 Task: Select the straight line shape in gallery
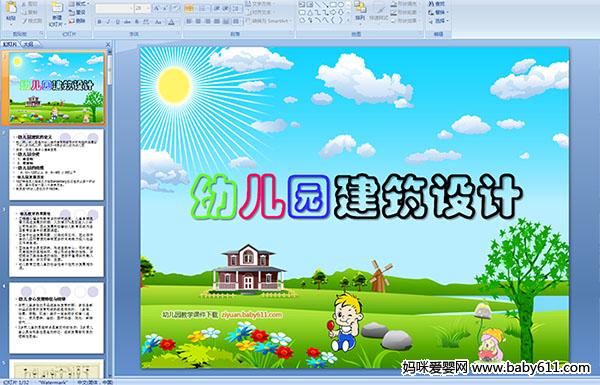[x=318, y=4]
